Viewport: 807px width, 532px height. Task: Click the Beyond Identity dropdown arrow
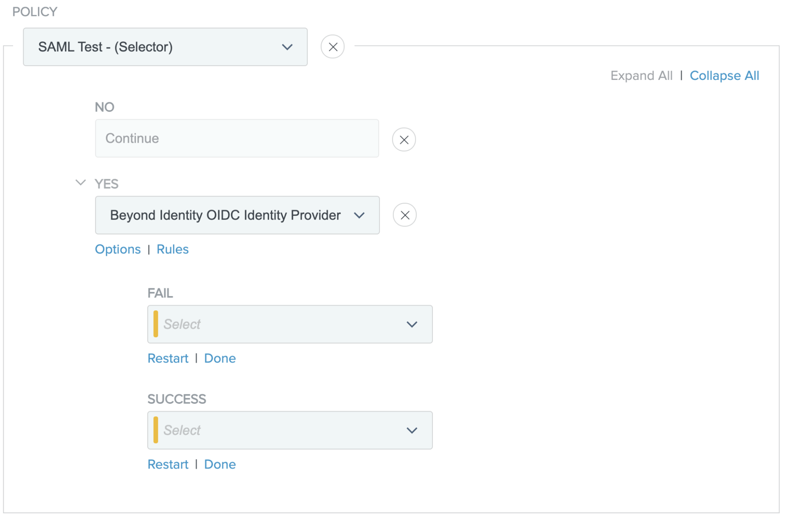point(359,216)
